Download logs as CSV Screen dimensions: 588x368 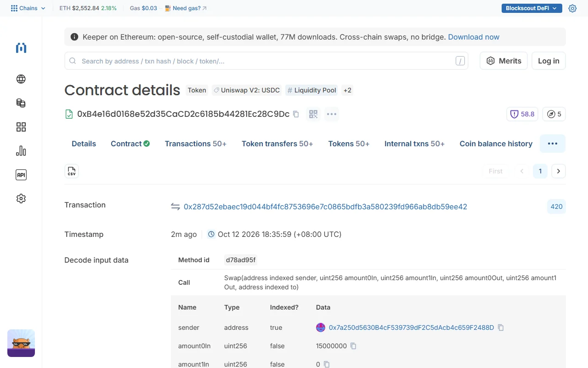tap(72, 171)
